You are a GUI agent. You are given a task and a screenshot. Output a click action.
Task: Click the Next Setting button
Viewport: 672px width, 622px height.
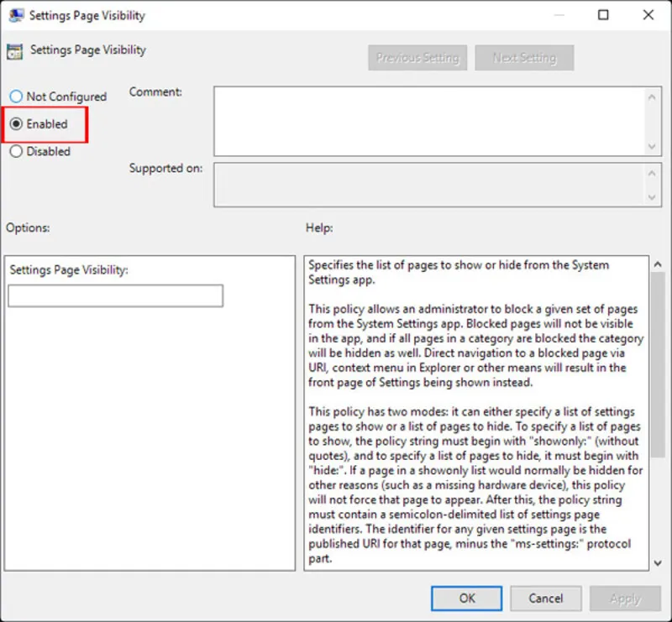pyautogui.click(x=524, y=57)
